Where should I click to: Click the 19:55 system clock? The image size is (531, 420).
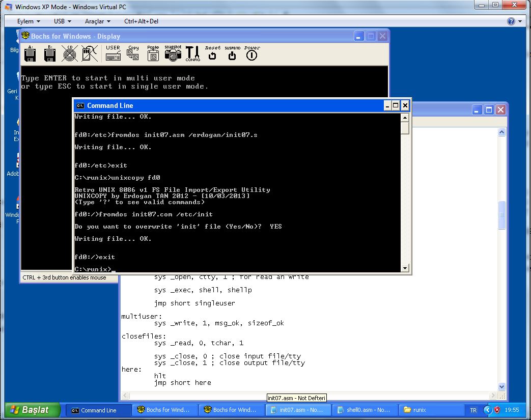click(512, 410)
